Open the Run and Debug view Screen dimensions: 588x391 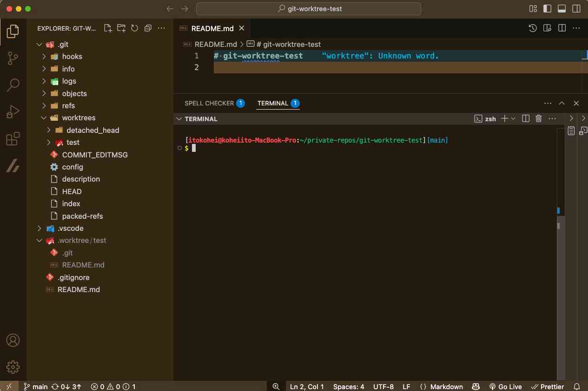13,112
